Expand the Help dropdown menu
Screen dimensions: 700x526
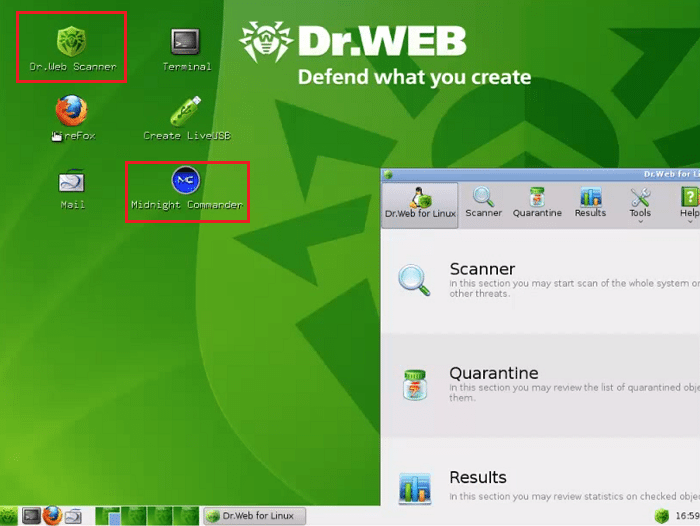(689, 205)
